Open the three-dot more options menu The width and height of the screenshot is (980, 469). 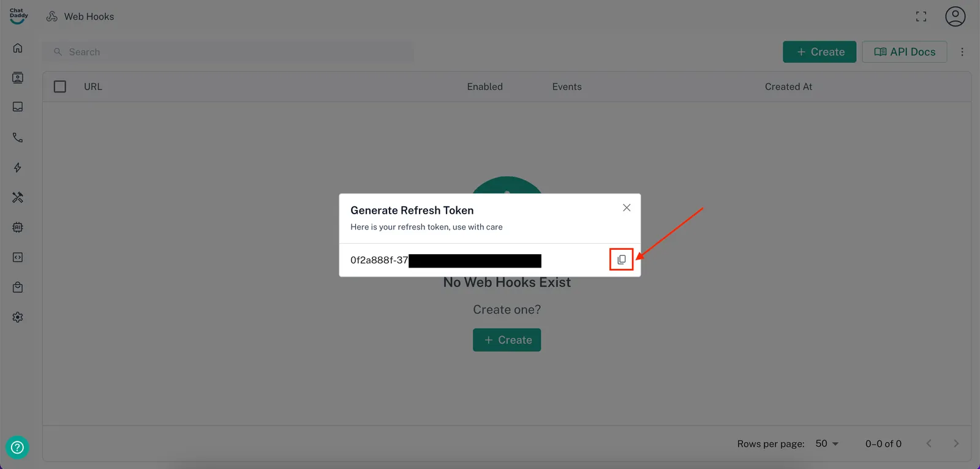click(x=962, y=52)
